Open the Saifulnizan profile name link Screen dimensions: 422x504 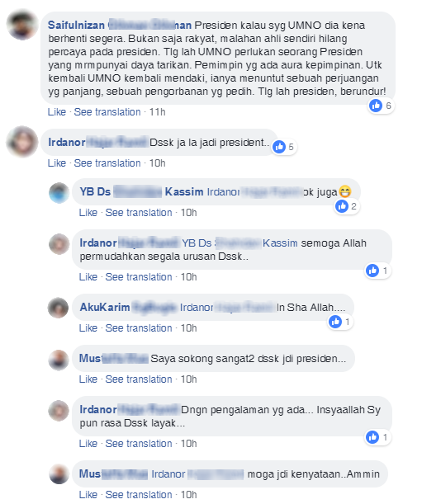point(120,25)
